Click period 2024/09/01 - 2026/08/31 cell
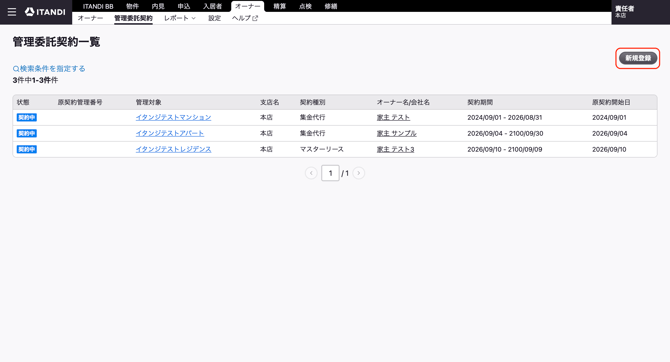Image resolution: width=670 pixels, height=362 pixels. [x=505, y=117]
